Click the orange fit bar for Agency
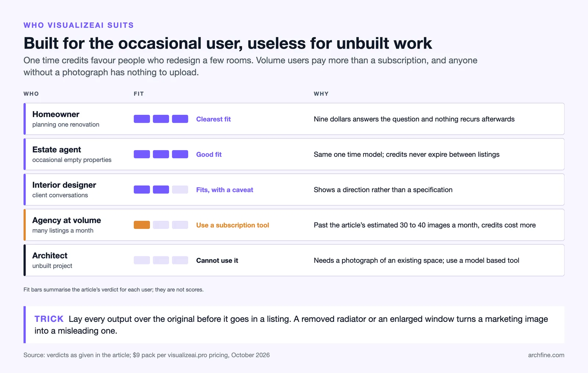588x373 pixels. click(142, 225)
